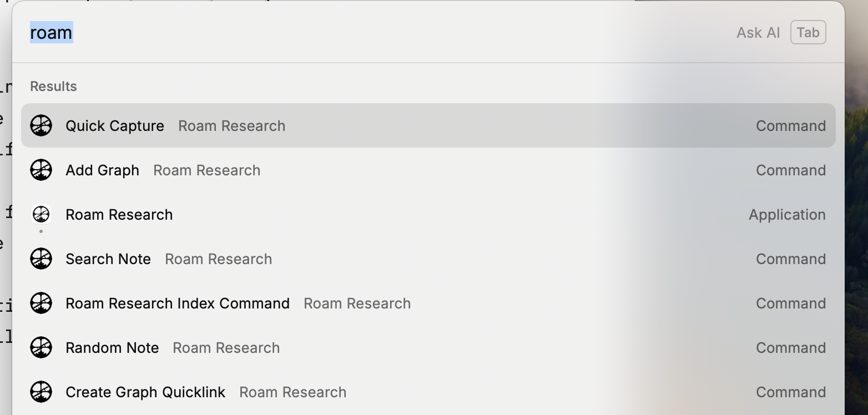Click the Quick Capture Roam icon

(41, 125)
